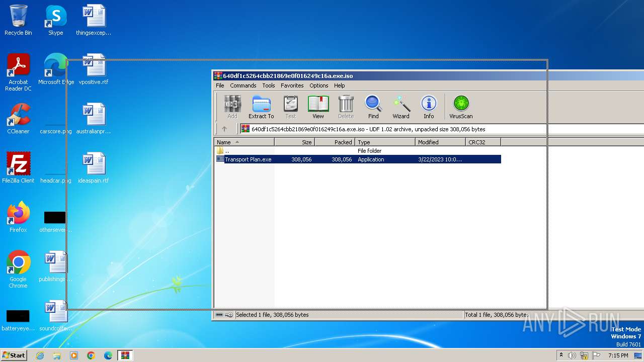Select the Google Chrome desktop shortcut
This screenshot has height=362, width=644.
coord(18,269)
